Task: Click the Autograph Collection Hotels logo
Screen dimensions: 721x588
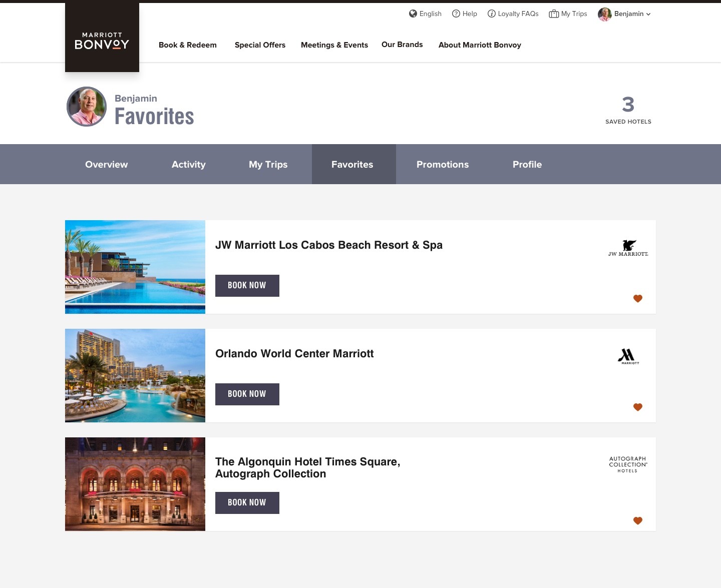Action: (x=628, y=464)
